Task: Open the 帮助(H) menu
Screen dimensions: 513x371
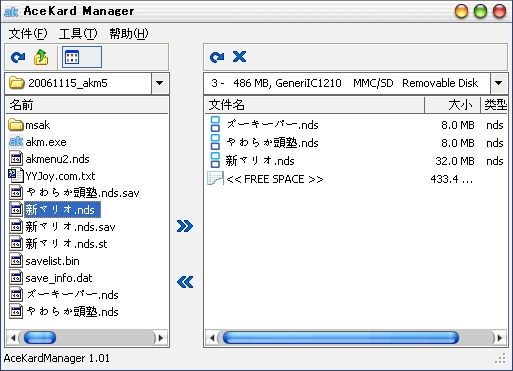Action: (x=129, y=33)
